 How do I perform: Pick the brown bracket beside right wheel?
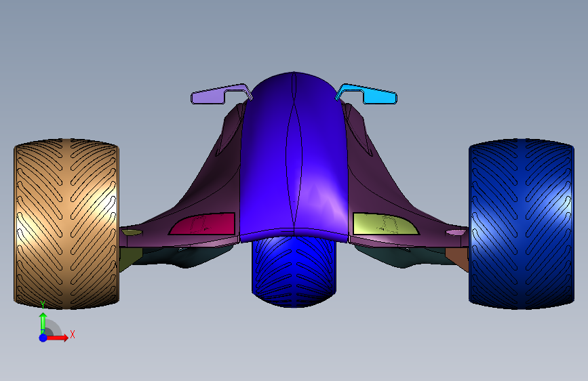coord(458,258)
